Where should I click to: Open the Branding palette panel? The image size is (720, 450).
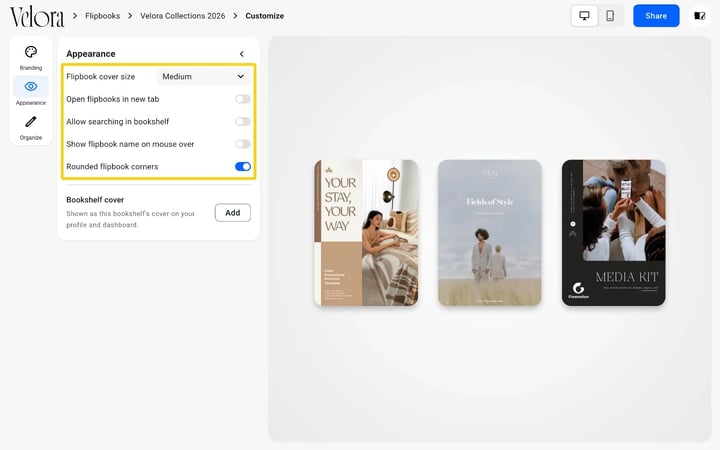(31, 58)
